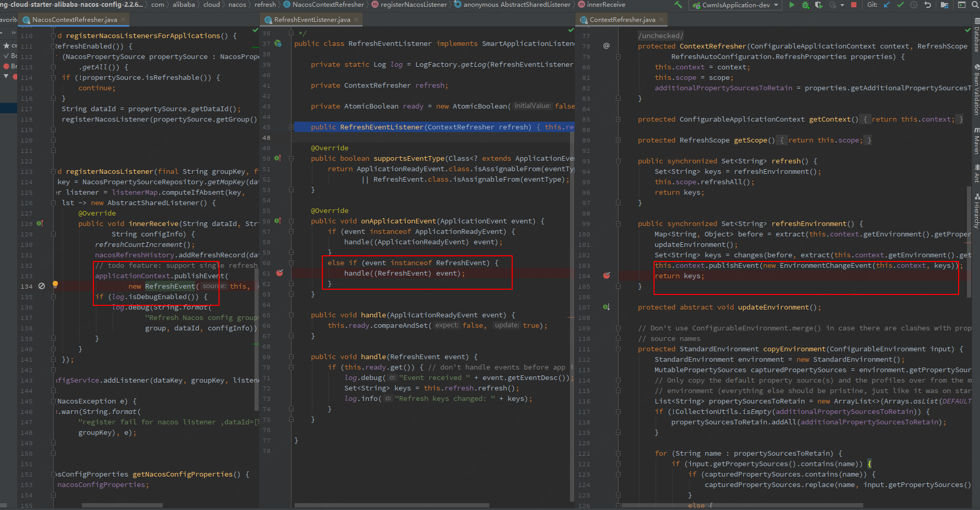This screenshot has width=980, height=510.
Task: Collapse the breakpoint tree arrow in Favorites
Action: pyautogui.click(x=6, y=76)
